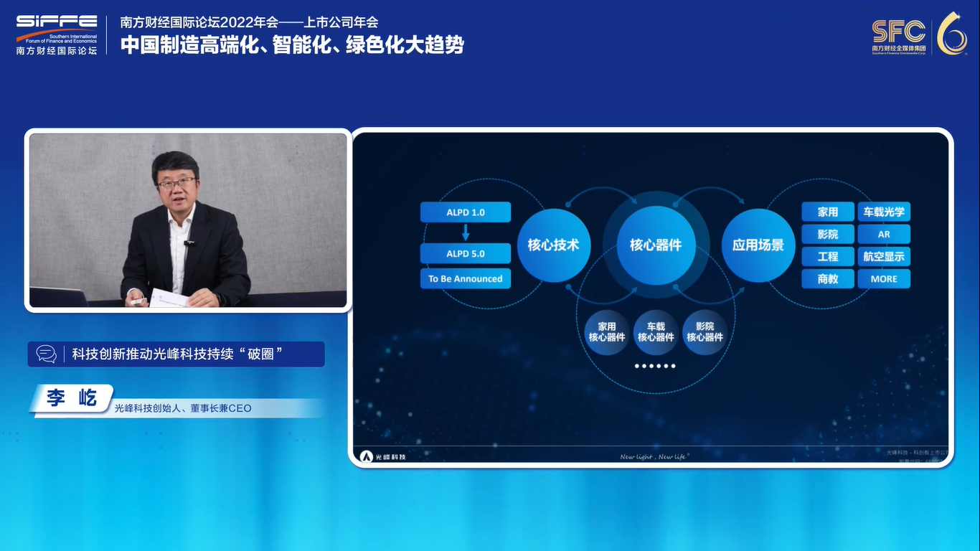Switch to the 影院 tab
The width and height of the screenshot is (980, 551).
pos(827,234)
